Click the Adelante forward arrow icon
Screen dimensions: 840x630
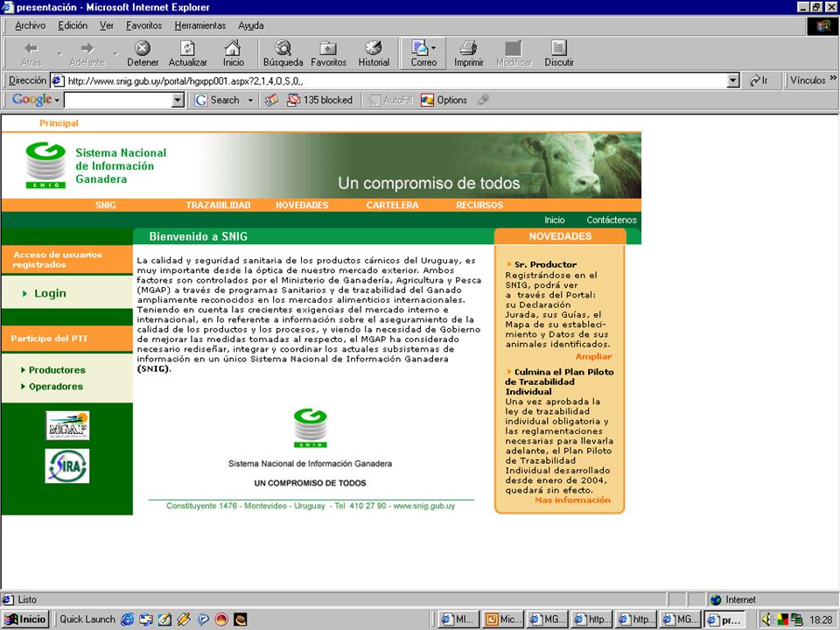[x=87, y=48]
